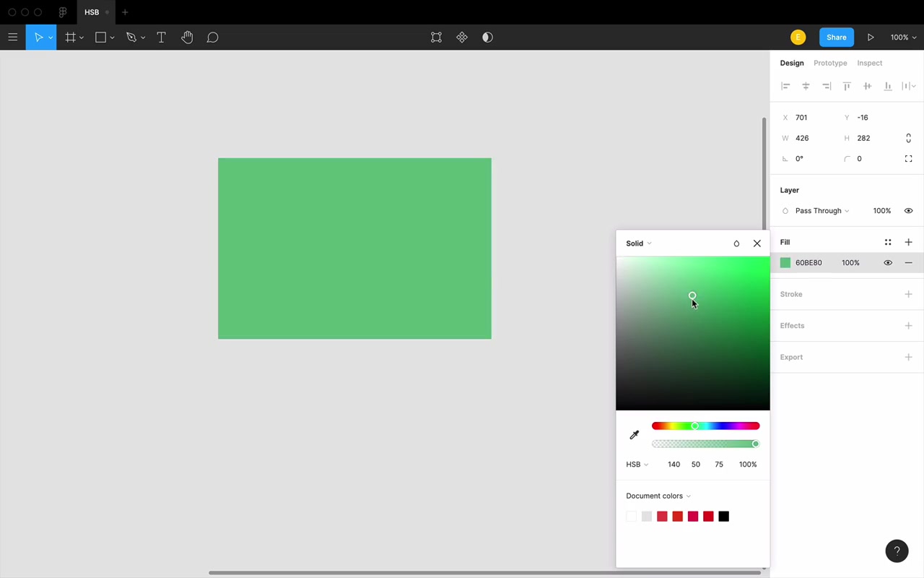Screen dimensions: 924x578
Task: Align vertical centers icon
Action: tap(868, 86)
